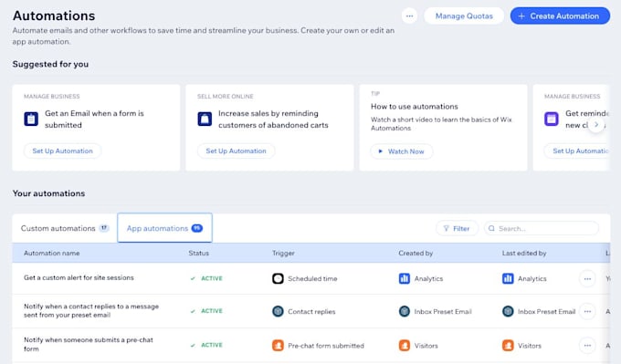Click Inbox Preset Email icon in Last edited by

click(508, 311)
